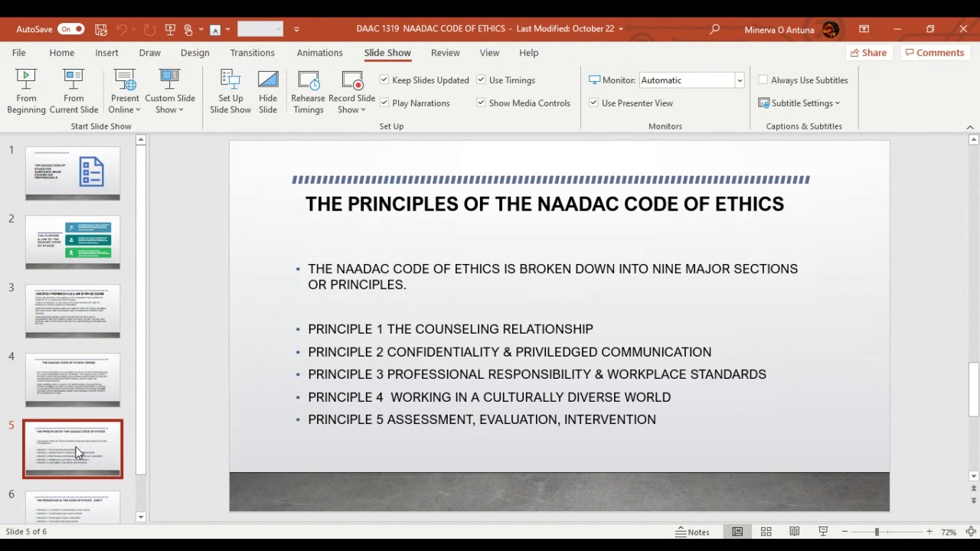This screenshot has width=980, height=551.
Task: Switch to Home tab
Action: [62, 53]
